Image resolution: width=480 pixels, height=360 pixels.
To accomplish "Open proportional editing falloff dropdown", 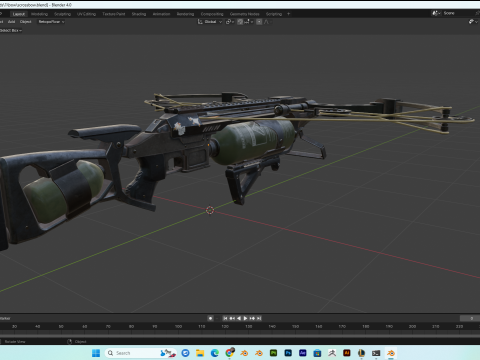I will (x=267, y=22).
